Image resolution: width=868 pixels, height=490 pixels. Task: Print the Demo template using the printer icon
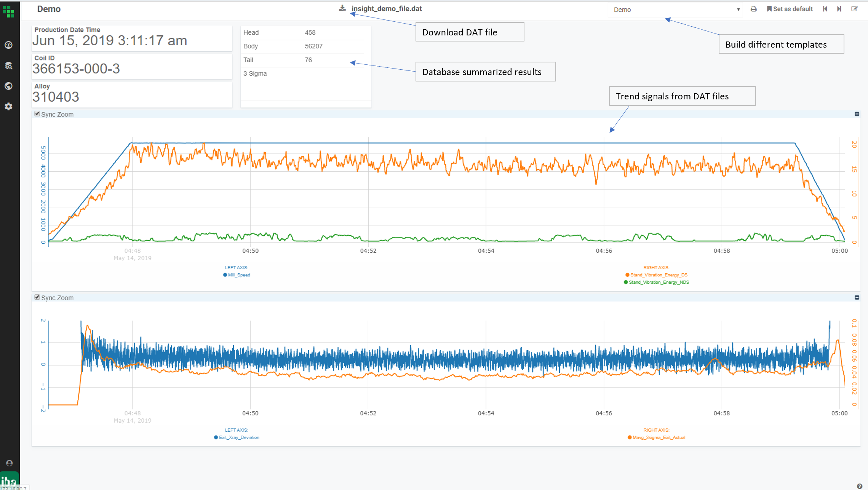coord(753,8)
